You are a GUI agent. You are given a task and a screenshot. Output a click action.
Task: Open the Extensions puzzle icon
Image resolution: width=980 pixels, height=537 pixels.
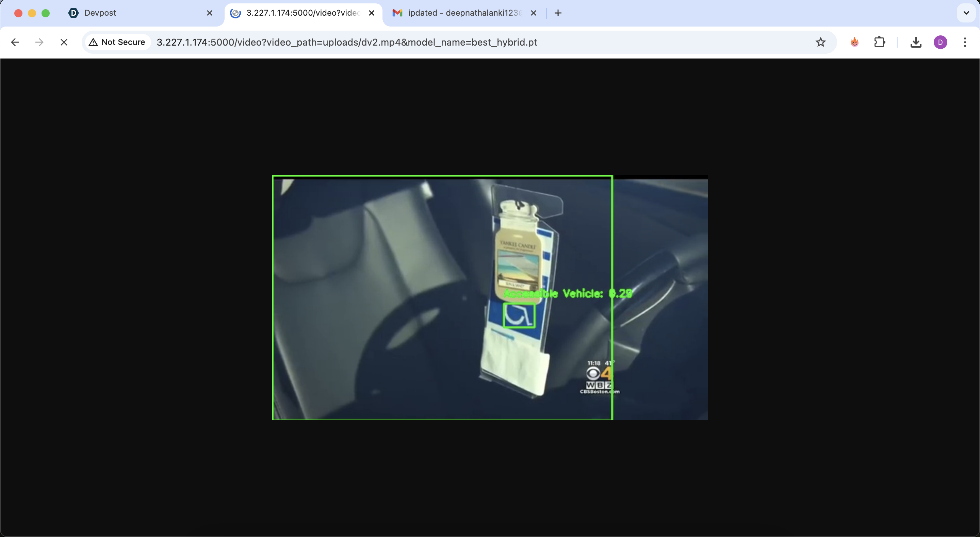pyautogui.click(x=880, y=42)
